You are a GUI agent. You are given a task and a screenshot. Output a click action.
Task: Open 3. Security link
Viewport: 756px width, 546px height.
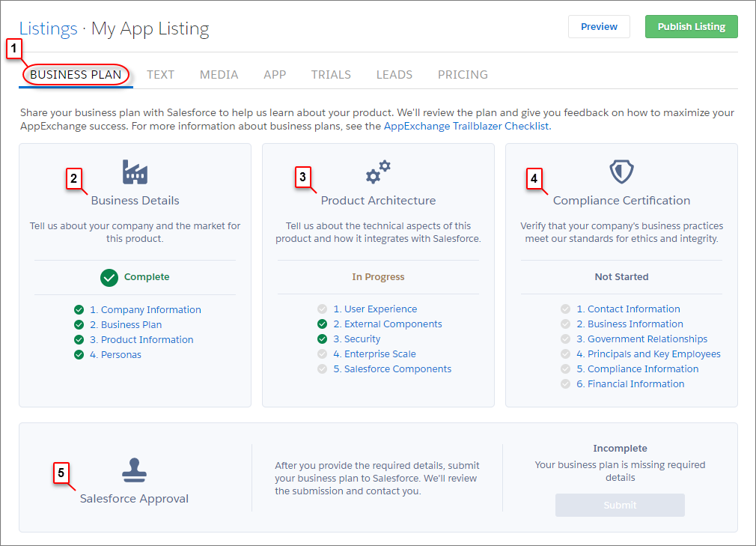[357, 339]
